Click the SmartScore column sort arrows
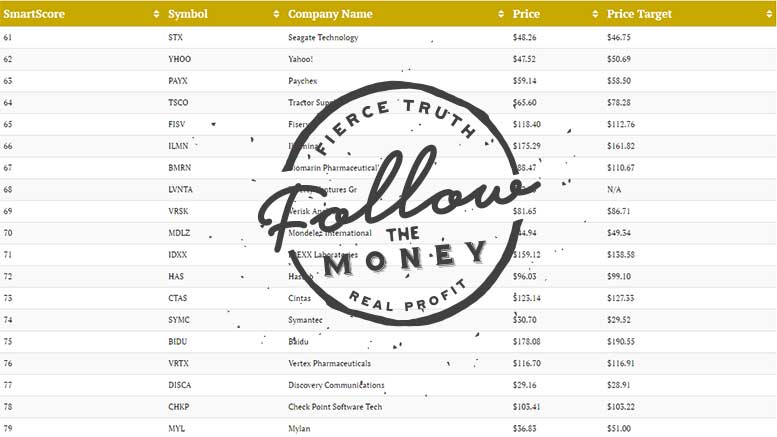 pos(157,14)
